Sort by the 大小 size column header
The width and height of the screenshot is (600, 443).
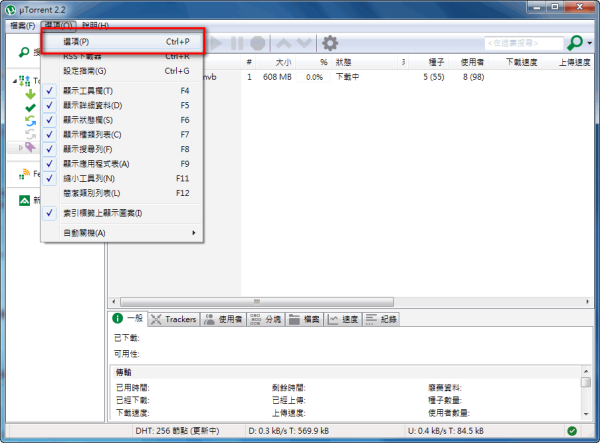(276, 62)
